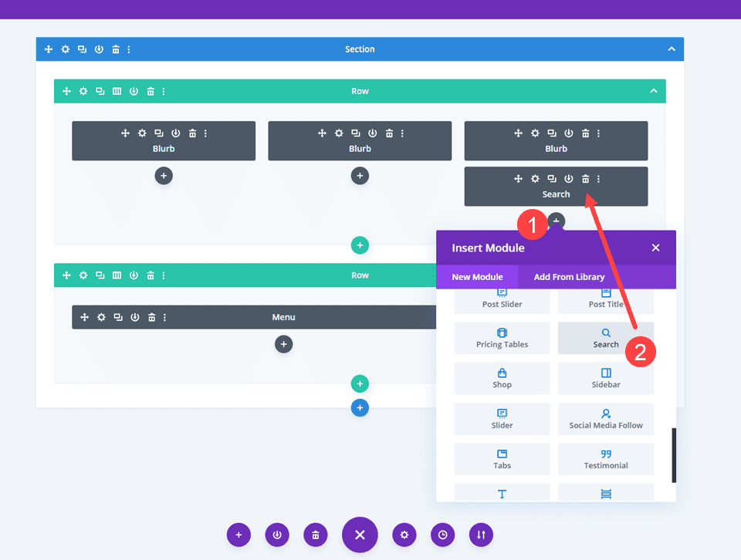741x560 pixels.
Task: Collapse the top Row with its chevron
Action: tap(653, 90)
